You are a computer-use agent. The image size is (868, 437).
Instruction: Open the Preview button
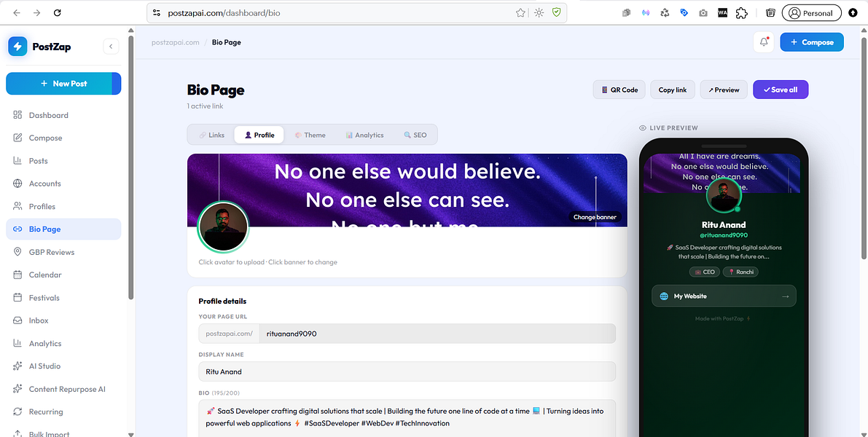[x=724, y=90]
